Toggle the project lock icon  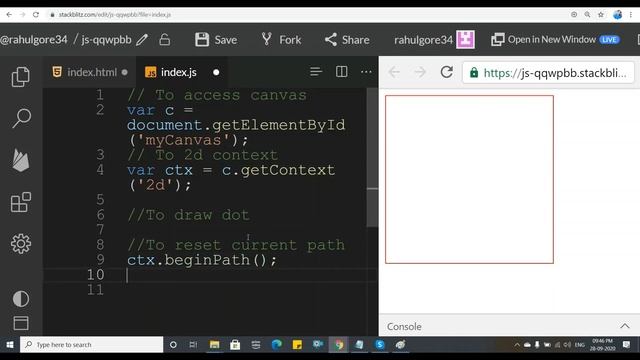(x=164, y=40)
